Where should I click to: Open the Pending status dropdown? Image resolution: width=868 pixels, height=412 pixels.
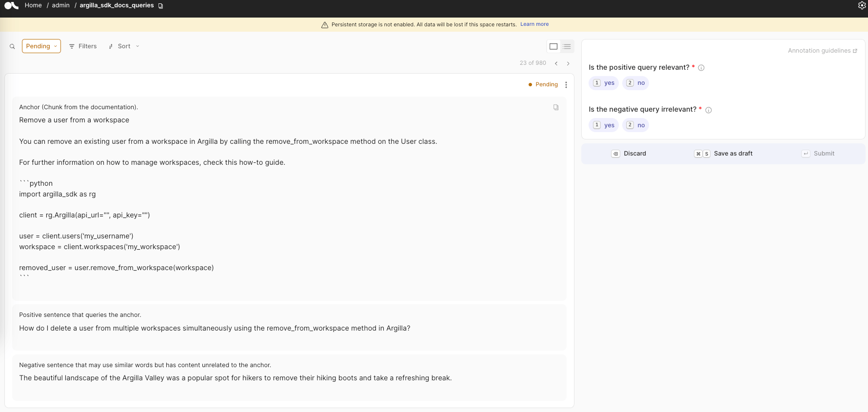point(41,46)
